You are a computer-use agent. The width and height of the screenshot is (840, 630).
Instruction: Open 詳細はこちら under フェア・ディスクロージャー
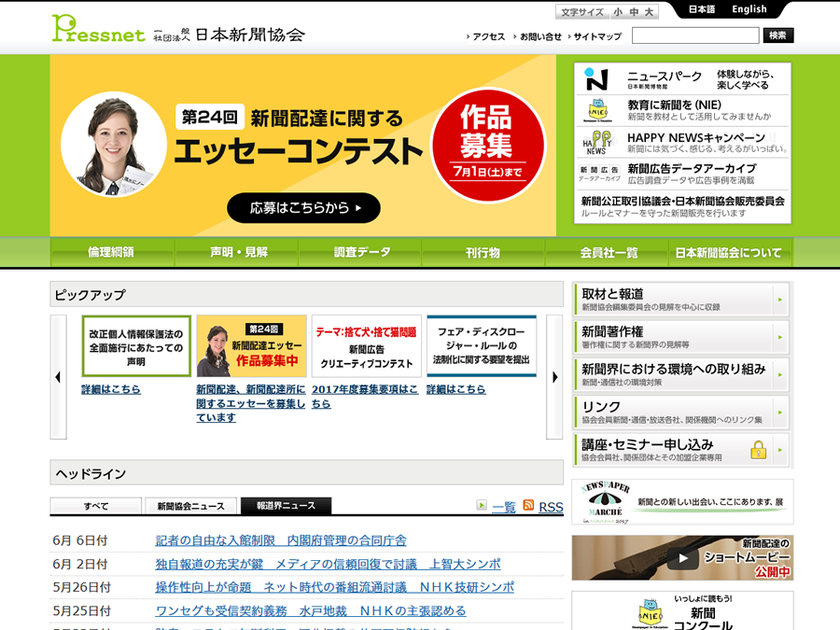[x=455, y=389]
